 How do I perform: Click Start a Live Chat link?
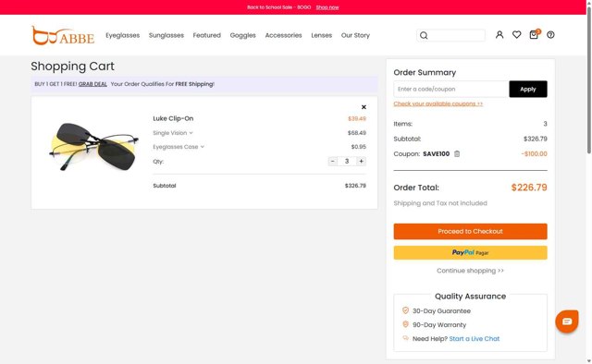coord(475,339)
